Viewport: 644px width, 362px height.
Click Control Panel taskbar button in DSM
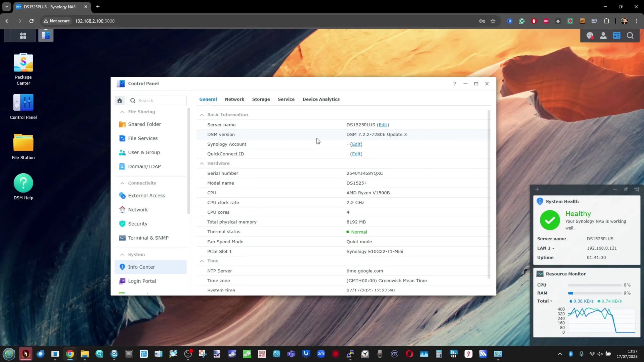(46, 35)
